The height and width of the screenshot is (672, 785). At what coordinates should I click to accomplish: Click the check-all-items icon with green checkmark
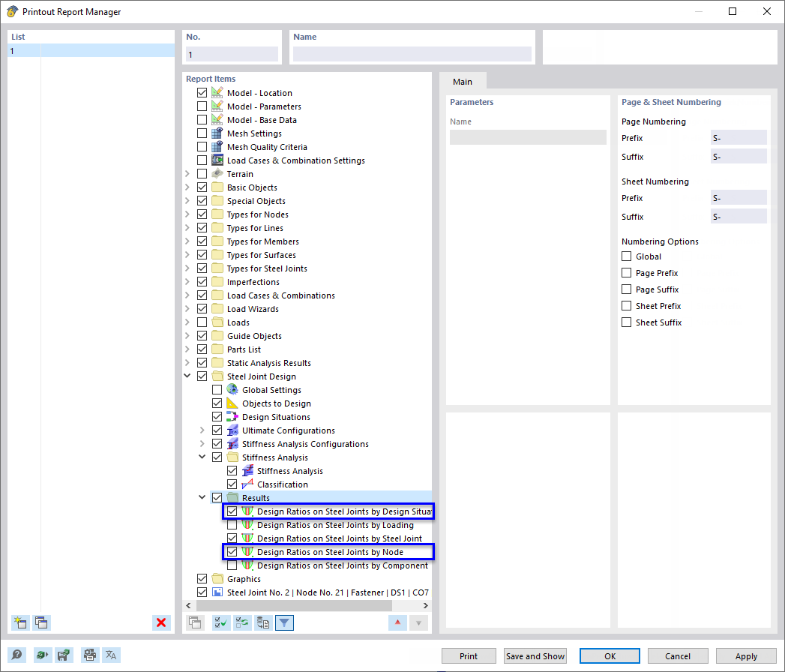tap(220, 622)
